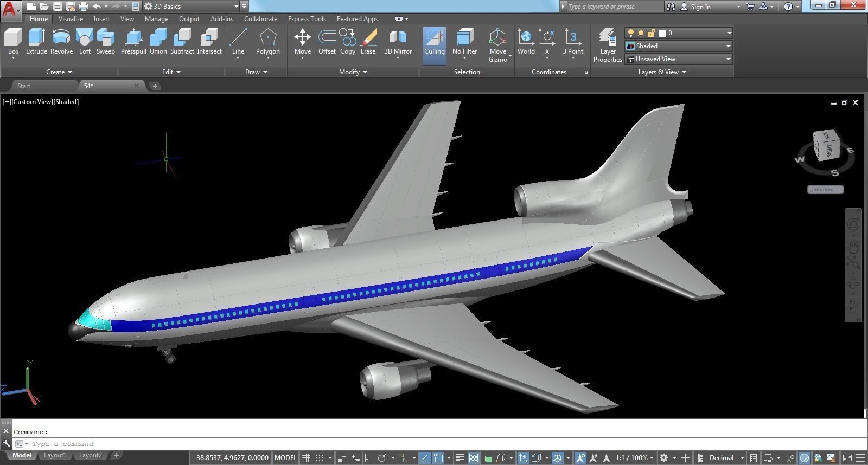The width and height of the screenshot is (868, 465).
Task: Open file with the folder icon
Action: [x=44, y=7]
